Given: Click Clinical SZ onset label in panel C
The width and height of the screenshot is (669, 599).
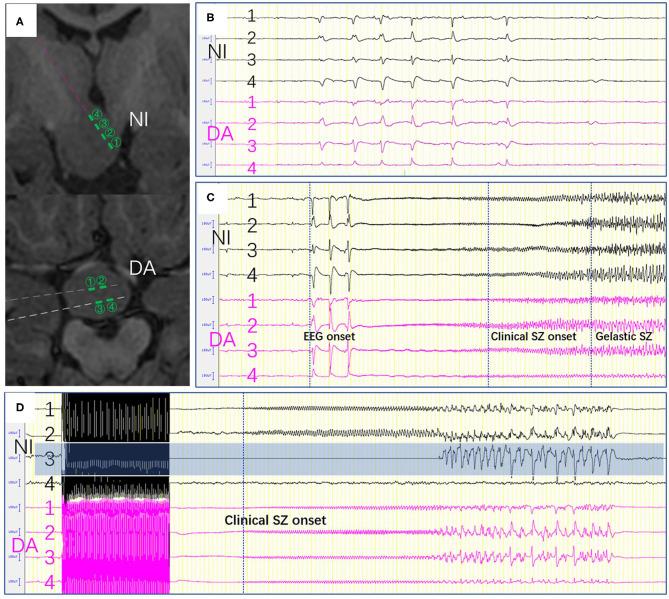Looking at the screenshot, I should click(533, 366).
